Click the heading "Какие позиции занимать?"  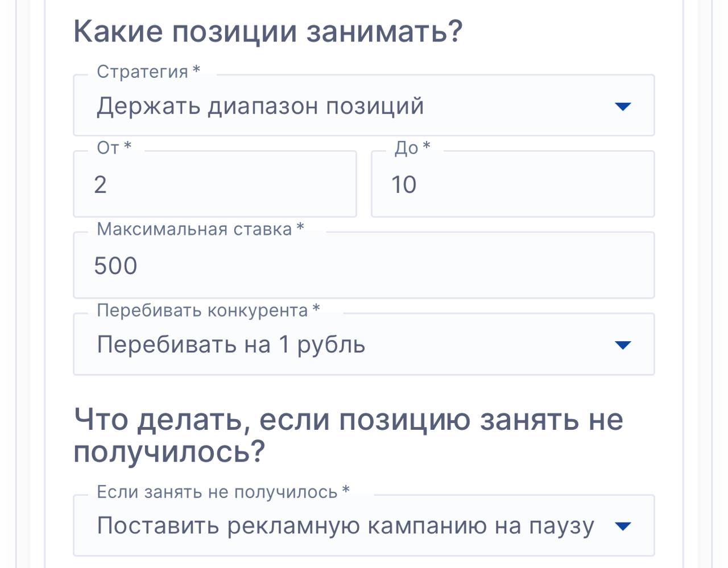coord(268,31)
